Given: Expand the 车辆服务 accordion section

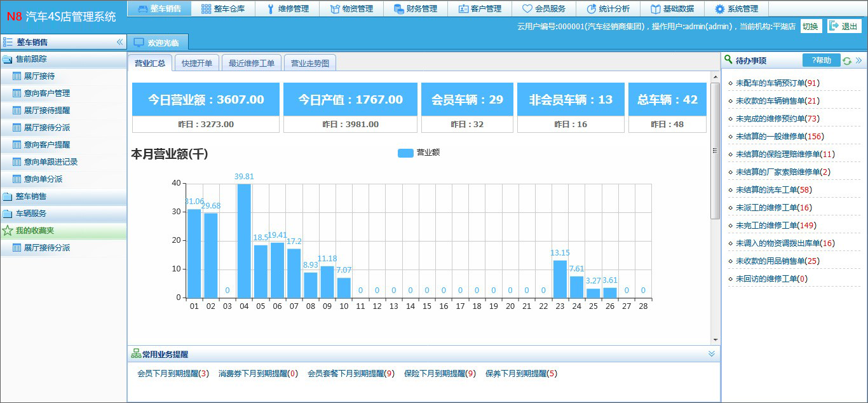Looking at the screenshot, I should pos(64,214).
